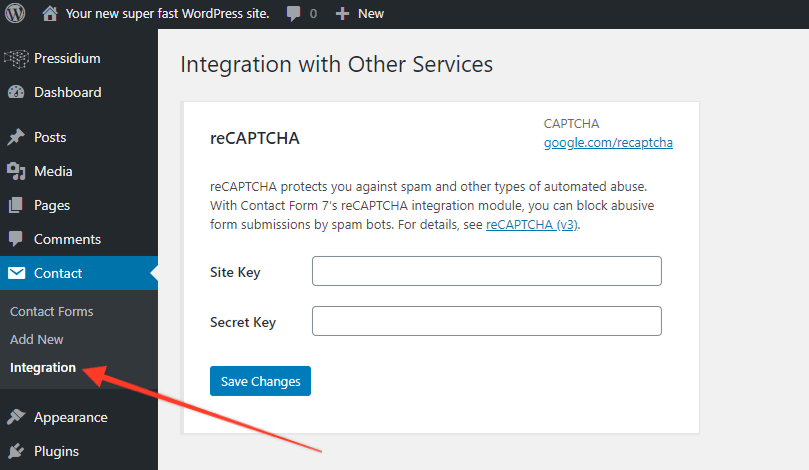
Task: Open the Pages menu
Action: coord(52,205)
